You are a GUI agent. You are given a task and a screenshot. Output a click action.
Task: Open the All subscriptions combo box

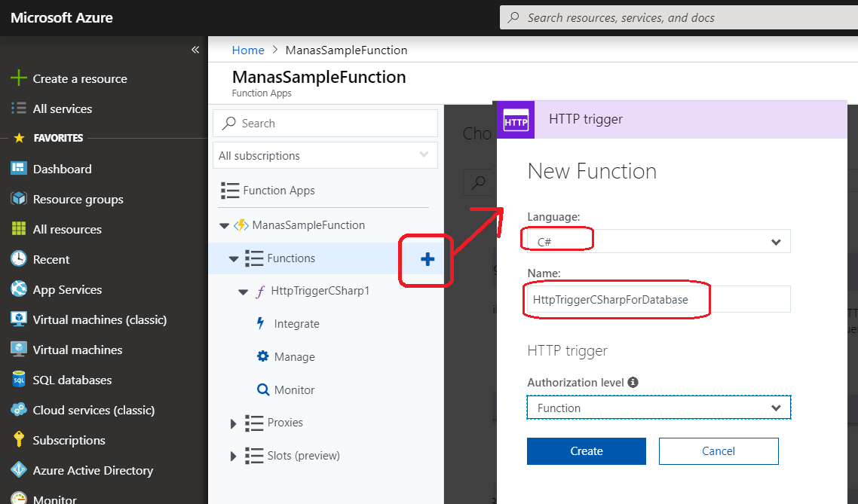click(x=325, y=155)
